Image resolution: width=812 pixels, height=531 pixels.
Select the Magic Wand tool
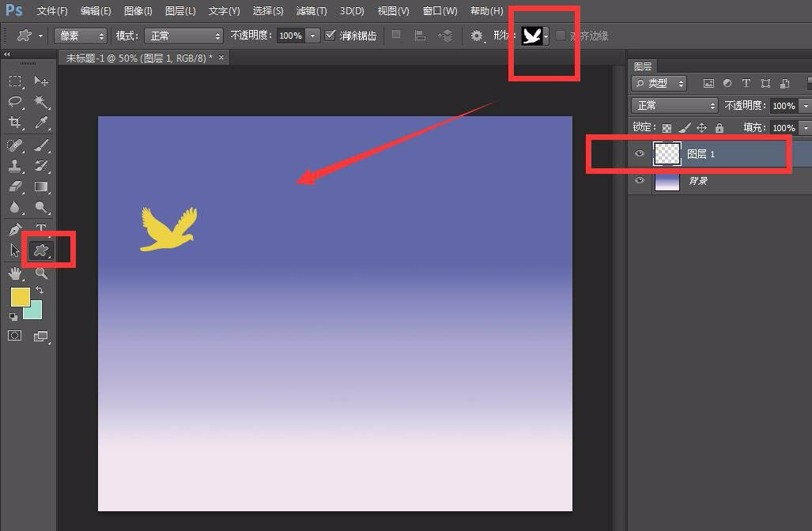tap(41, 101)
